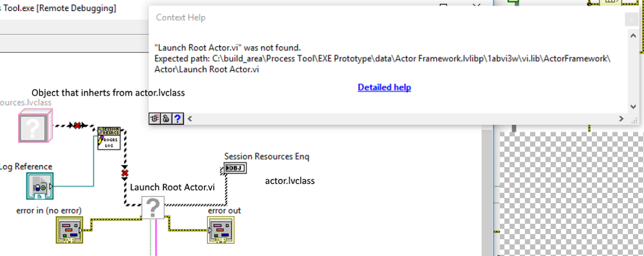The width and height of the screenshot is (644, 256).
Task: Select the Session Resources log subVI node
Action: coord(109,138)
